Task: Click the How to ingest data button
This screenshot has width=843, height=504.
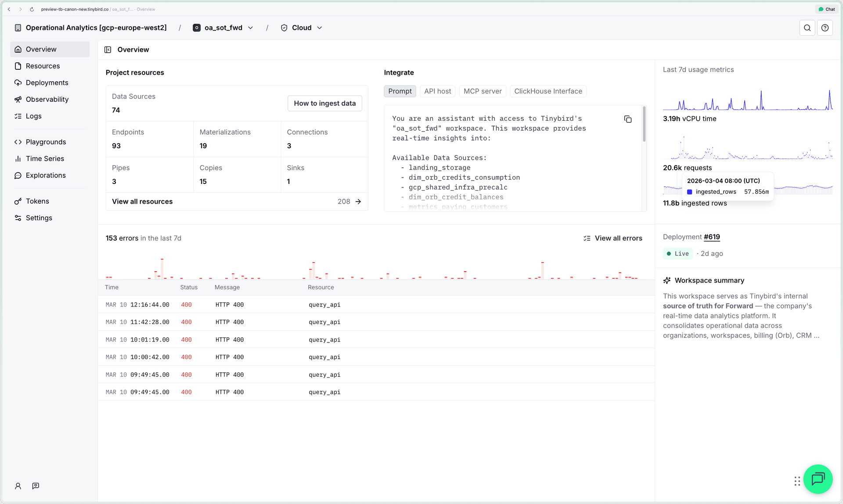Action: pyautogui.click(x=324, y=103)
